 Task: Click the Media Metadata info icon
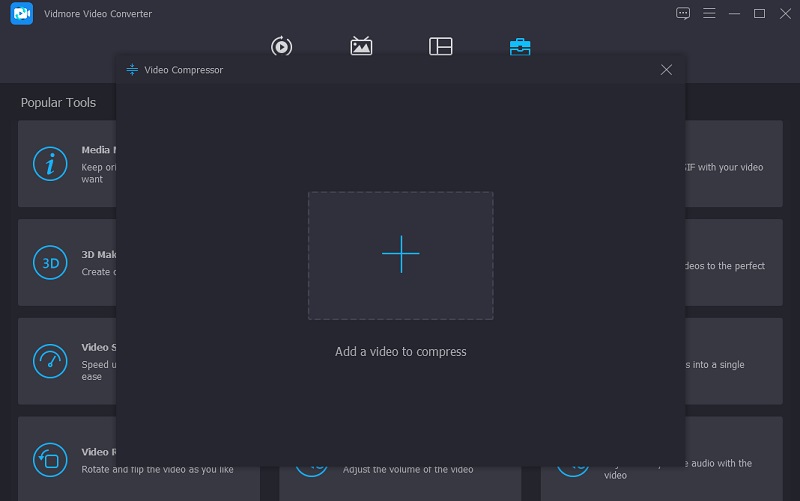coord(50,163)
